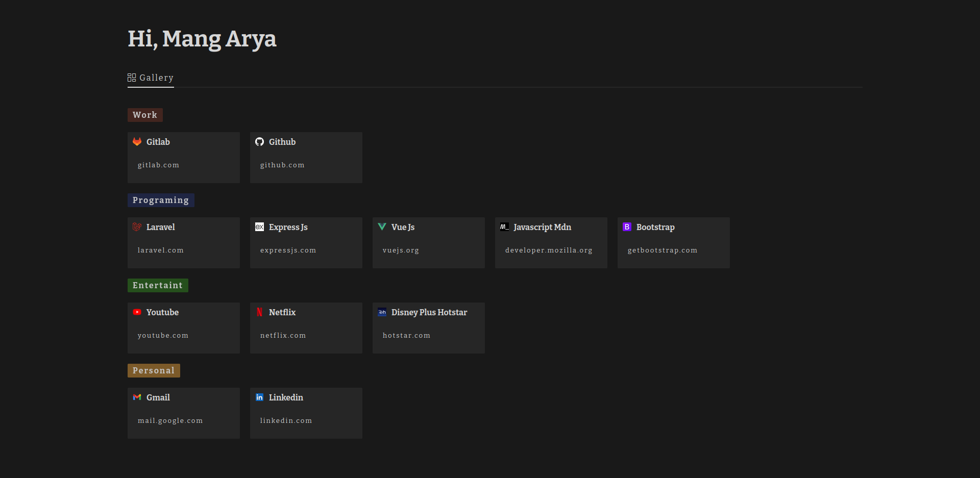Screen dimensions: 980x478
Task: Open the vuejs.org link
Action: (x=401, y=250)
